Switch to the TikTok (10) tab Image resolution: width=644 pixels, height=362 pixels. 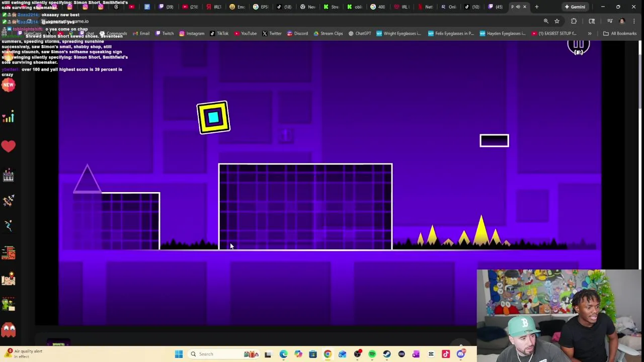pyautogui.click(x=472, y=7)
